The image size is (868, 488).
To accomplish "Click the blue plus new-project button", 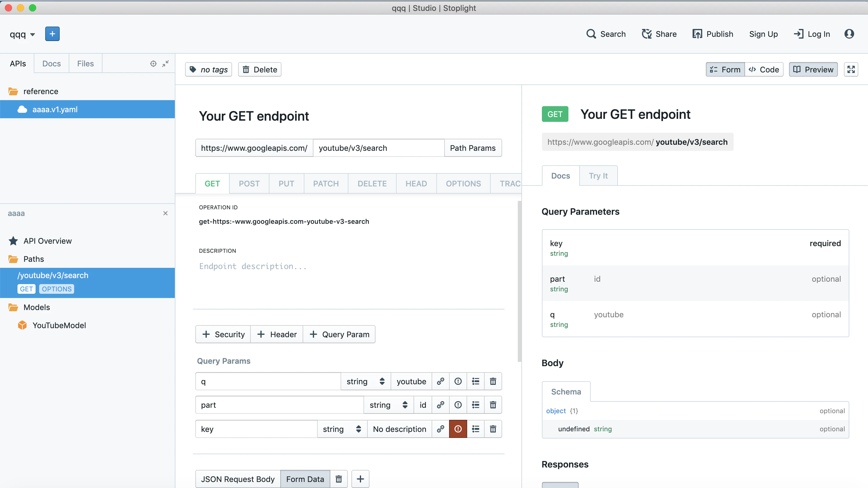I will coord(52,34).
